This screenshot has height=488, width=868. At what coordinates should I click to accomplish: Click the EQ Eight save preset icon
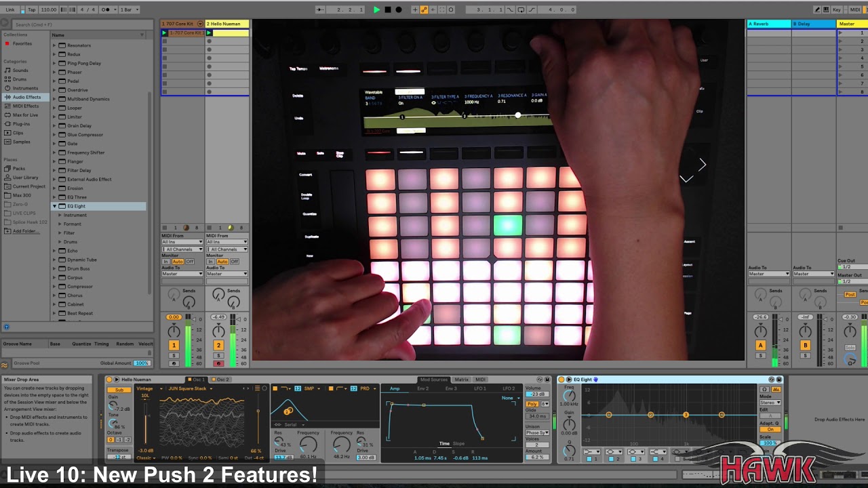[779, 380]
